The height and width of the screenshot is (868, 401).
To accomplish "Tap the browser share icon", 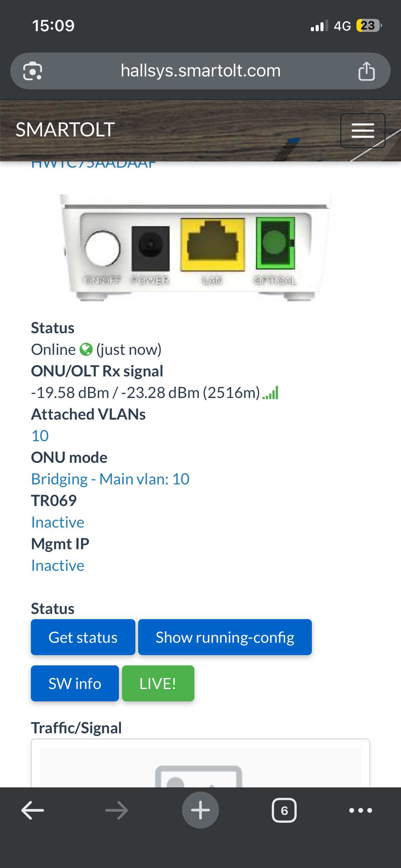I will click(x=366, y=71).
